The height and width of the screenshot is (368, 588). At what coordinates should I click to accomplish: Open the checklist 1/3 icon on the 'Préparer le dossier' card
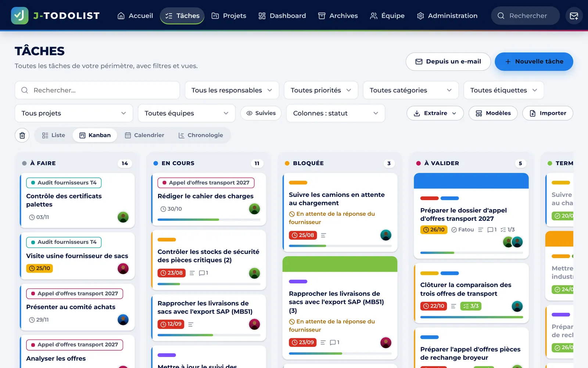508,230
